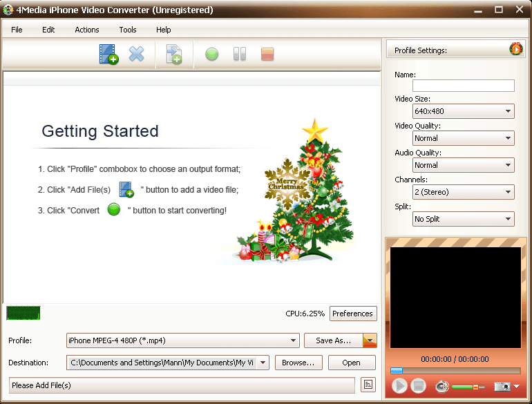
Task: Start converting with the green Convert button
Action: click(211, 54)
